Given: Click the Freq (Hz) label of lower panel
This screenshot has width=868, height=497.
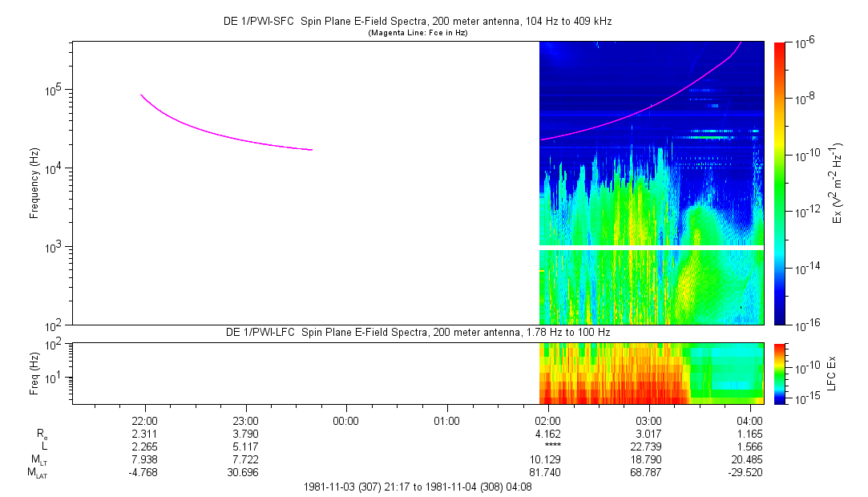Looking at the screenshot, I should 34,373.
